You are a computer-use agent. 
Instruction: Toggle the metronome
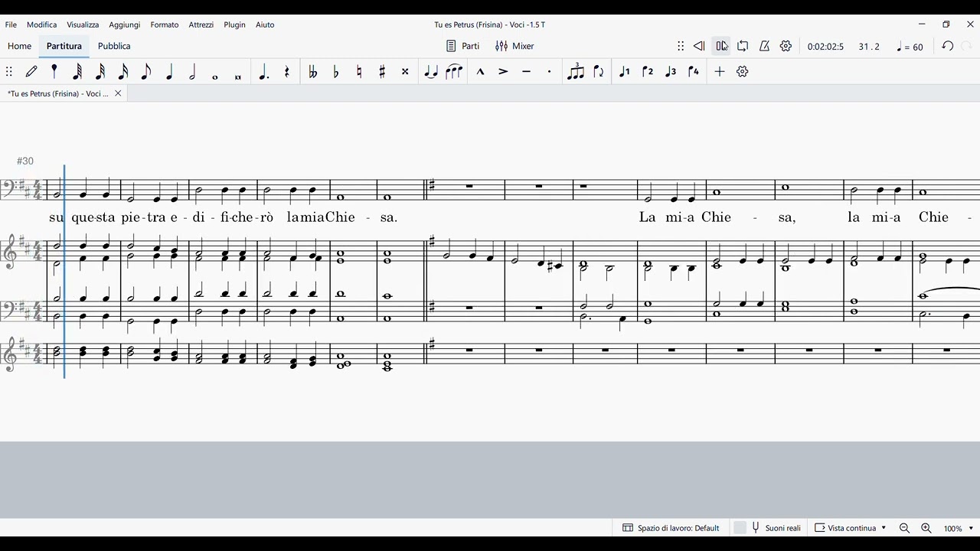click(x=764, y=46)
